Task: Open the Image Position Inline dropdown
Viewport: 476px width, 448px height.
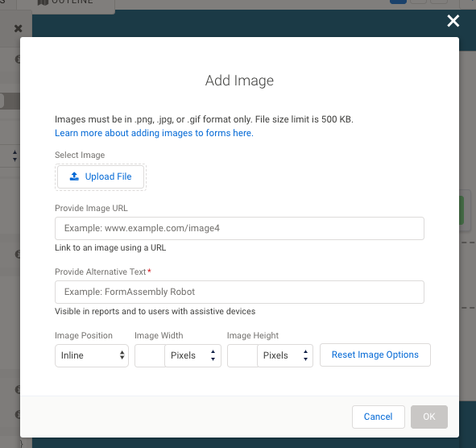Action: (92, 355)
